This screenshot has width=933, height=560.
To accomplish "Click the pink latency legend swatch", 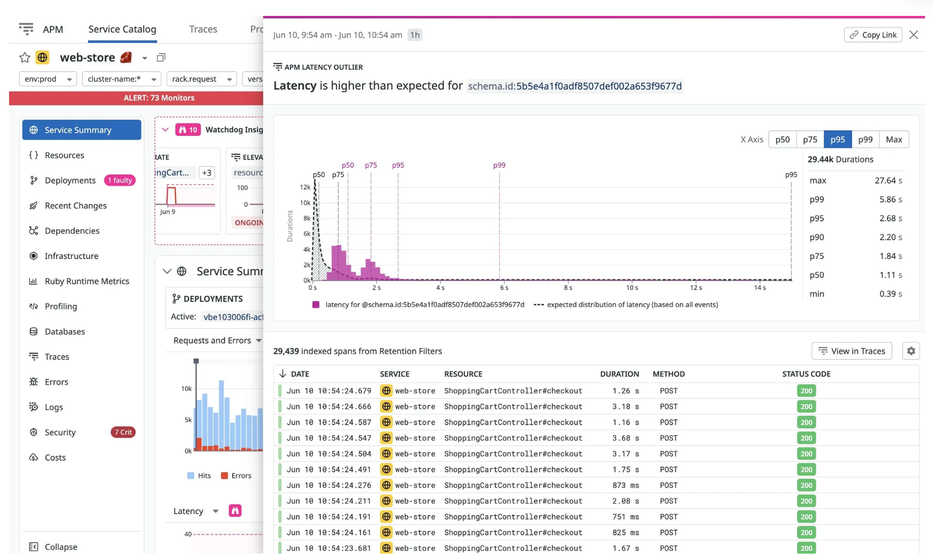I will pyautogui.click(x=315, y=304).
